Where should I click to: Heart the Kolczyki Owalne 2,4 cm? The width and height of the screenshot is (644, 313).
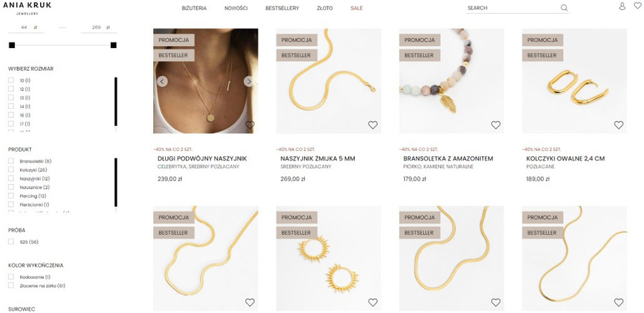(x=618, y=125)
